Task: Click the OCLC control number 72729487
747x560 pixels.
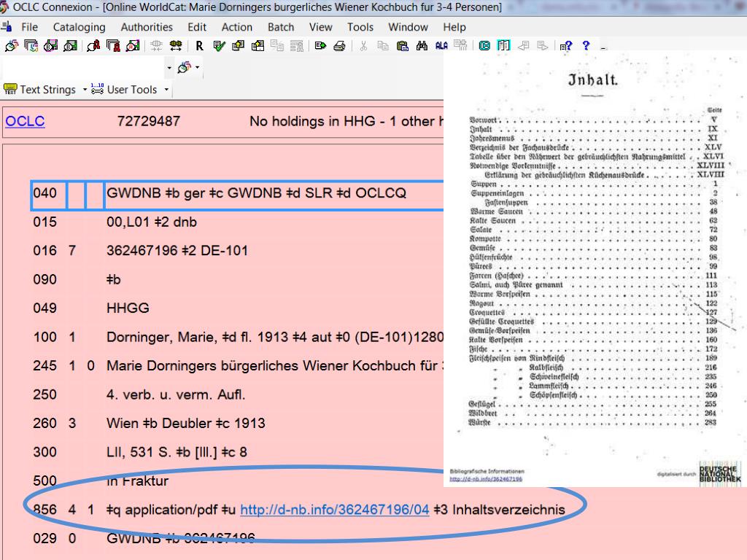Action: coord(149,121)
